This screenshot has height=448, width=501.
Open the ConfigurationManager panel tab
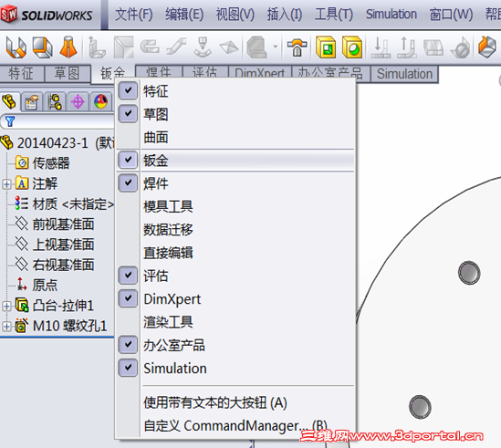[55, 102]
